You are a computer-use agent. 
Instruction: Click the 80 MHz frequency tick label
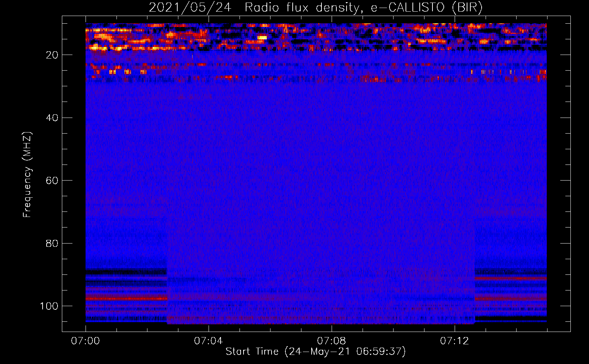pos(52,243)
